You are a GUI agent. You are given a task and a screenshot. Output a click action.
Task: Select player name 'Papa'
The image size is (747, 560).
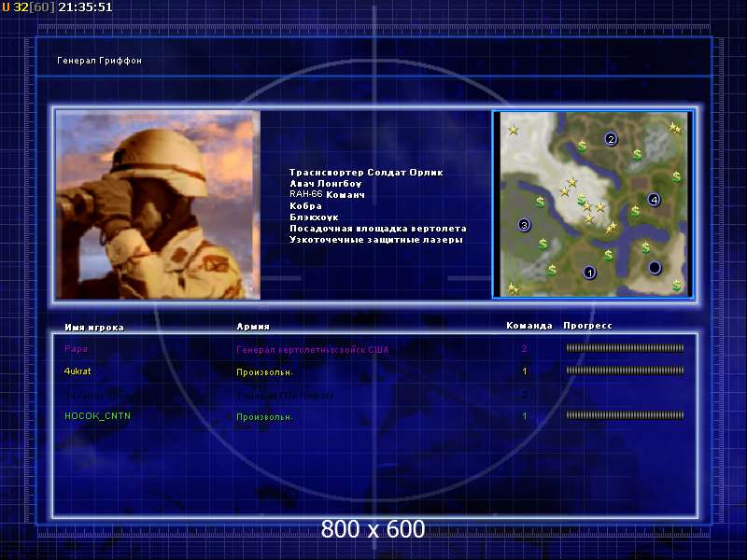tap(76, 348)
